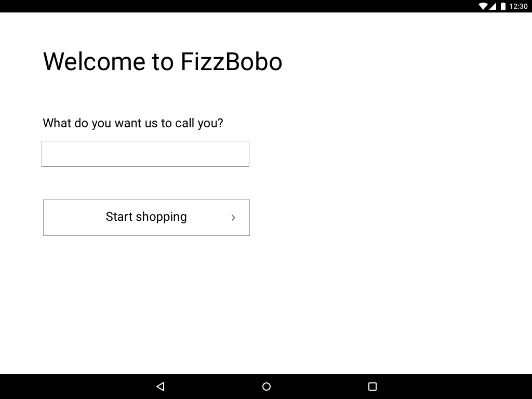Viewport: 532px width, 399px height.
Task: Click the Start shopping button
Action: (146, 218)
